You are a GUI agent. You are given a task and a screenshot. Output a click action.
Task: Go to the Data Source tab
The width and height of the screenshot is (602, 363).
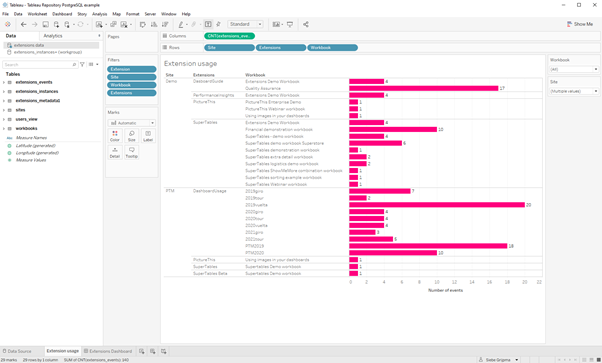pyautogui.click(x=17, y=351)
